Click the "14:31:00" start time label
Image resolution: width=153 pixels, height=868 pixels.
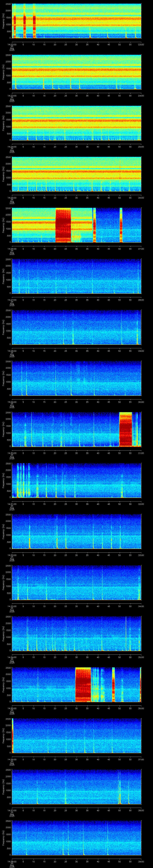[x=12, y=504]
